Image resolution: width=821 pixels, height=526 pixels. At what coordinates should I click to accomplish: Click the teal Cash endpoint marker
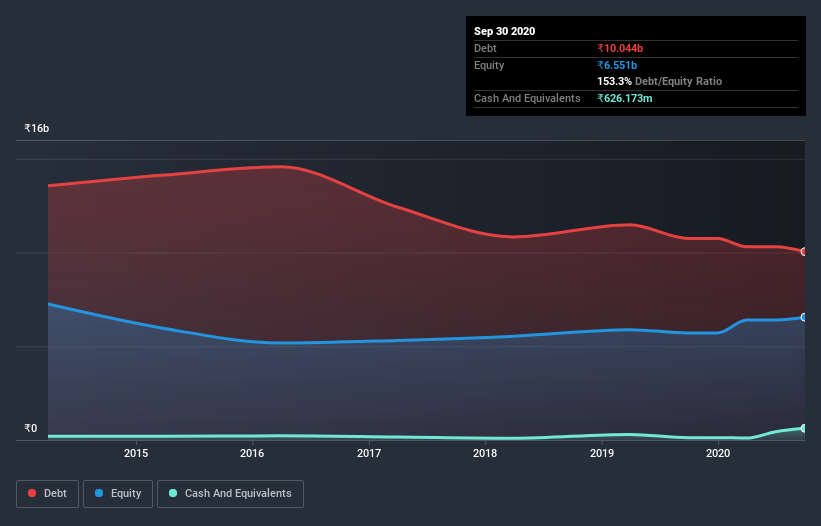[x=804, y=428]
